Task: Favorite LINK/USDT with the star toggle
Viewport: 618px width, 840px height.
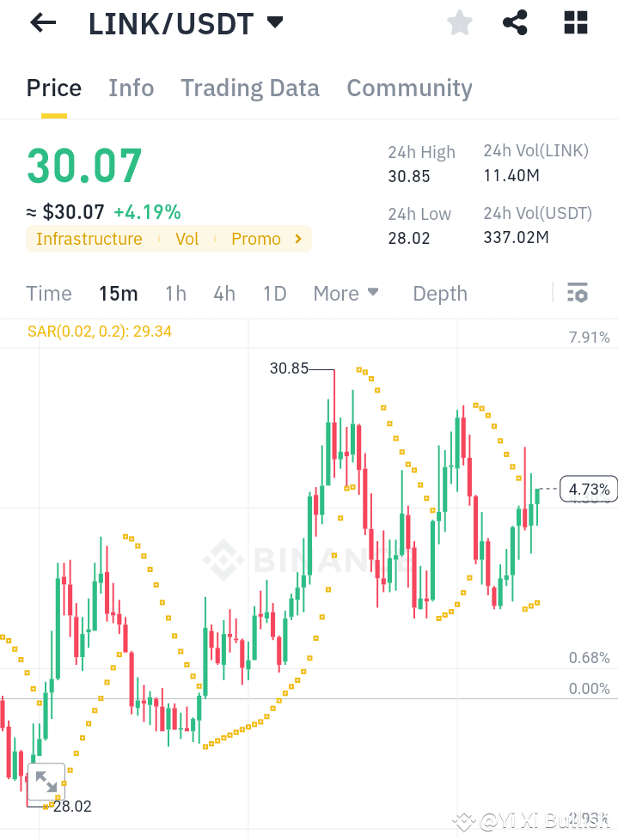Action: (x=459, y=22)
